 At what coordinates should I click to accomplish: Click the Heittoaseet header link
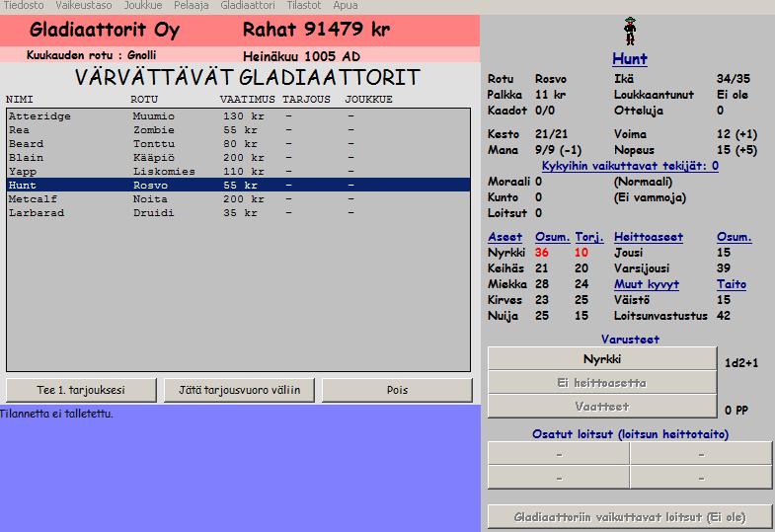point(648,237)
